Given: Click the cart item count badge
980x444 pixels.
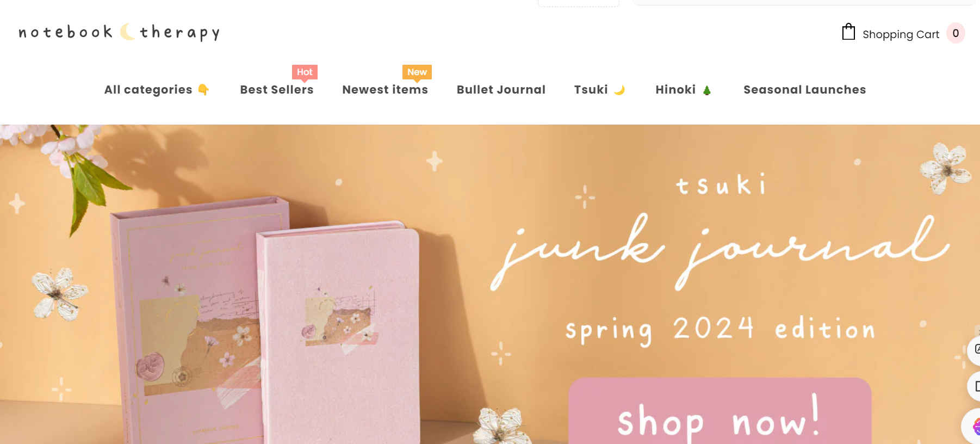Looking at the screenshot, I should (956, 33).
